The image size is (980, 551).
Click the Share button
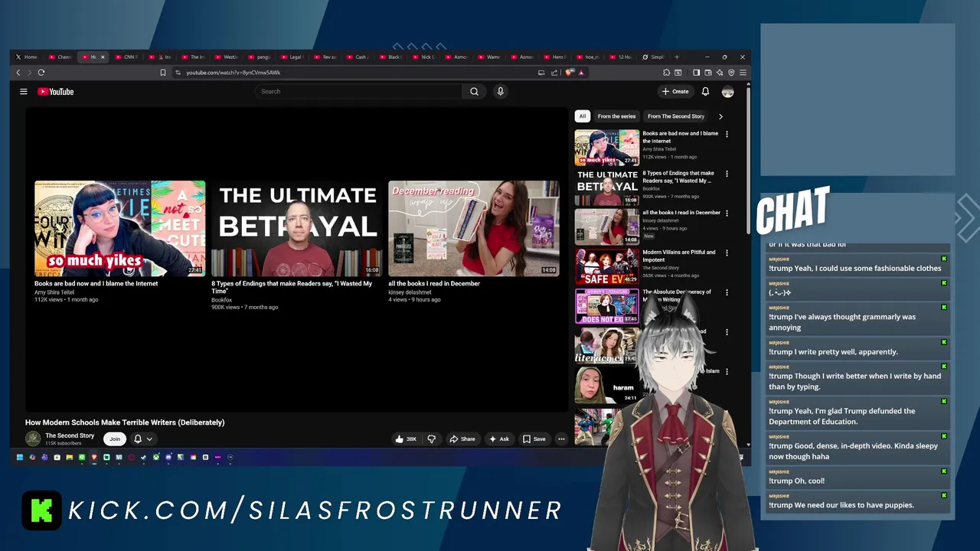coord(462,439)
